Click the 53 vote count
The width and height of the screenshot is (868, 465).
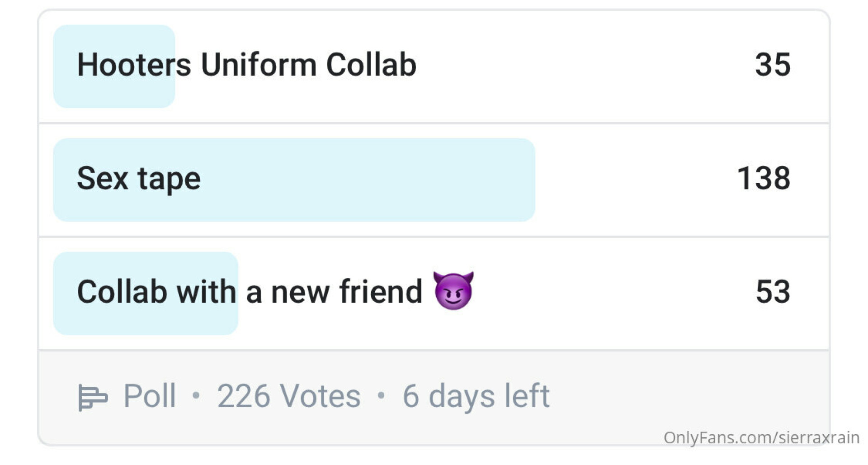[x=773, y=292]
